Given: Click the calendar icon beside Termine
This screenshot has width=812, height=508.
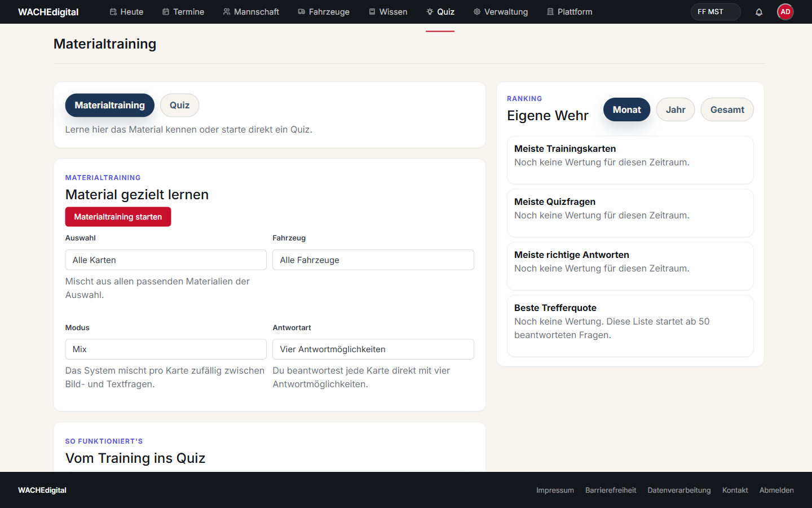Looking at the screenshot, I should click(166, 12).
